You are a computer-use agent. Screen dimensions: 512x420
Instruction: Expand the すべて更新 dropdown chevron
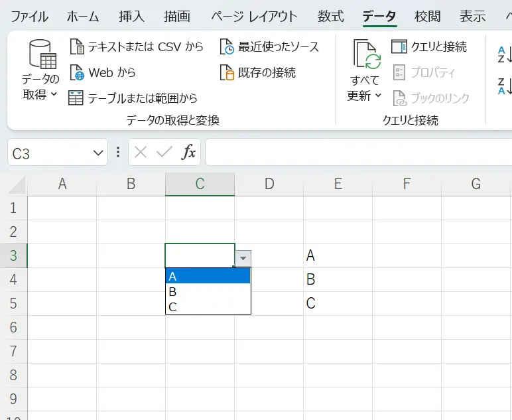378,96
